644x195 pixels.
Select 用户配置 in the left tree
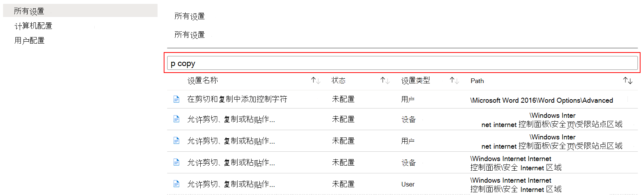(x=29, y=41)
